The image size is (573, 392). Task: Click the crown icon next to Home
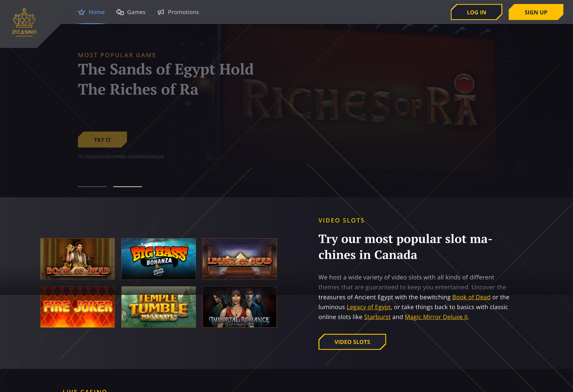[81, 12]
